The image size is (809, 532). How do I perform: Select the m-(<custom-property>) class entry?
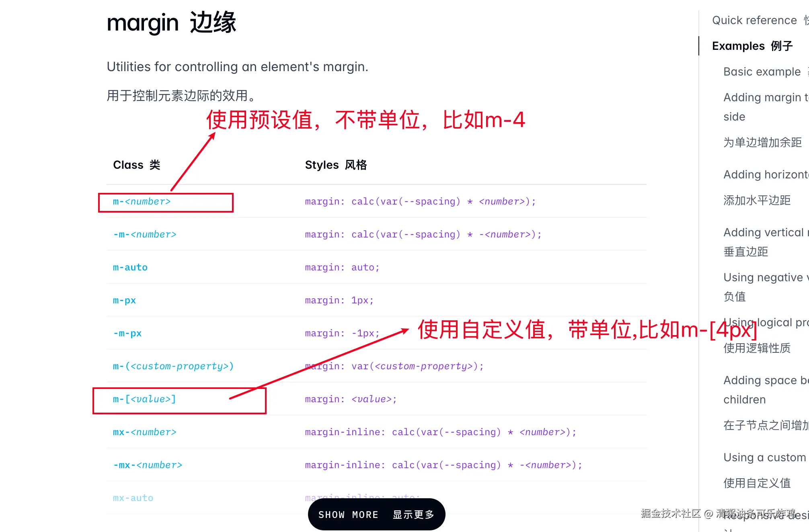point(173,366)
